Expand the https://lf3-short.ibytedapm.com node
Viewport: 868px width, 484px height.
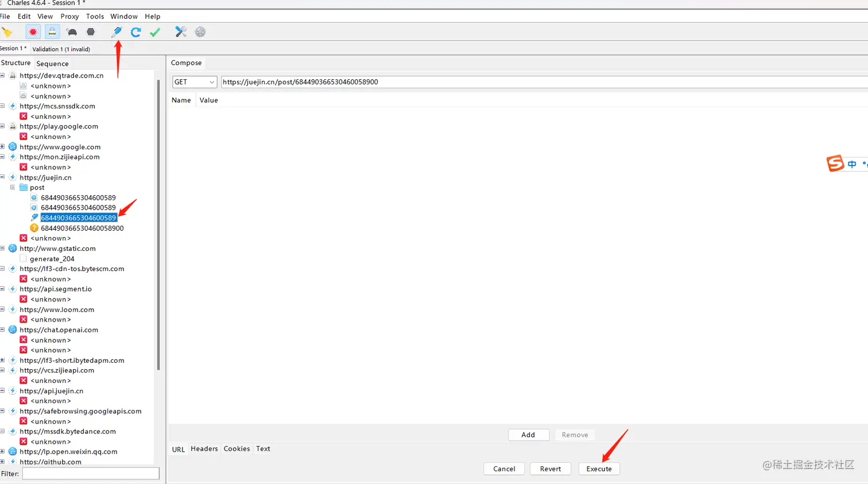point(2,360)
